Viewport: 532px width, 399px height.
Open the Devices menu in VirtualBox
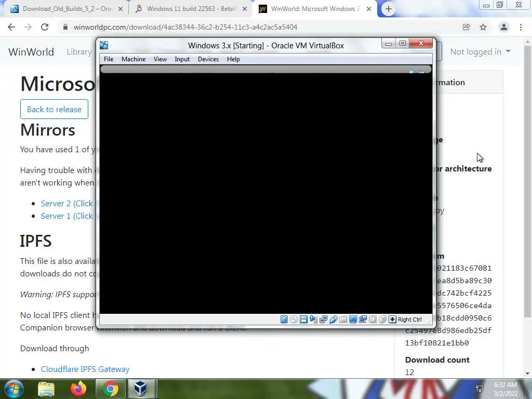208,59
